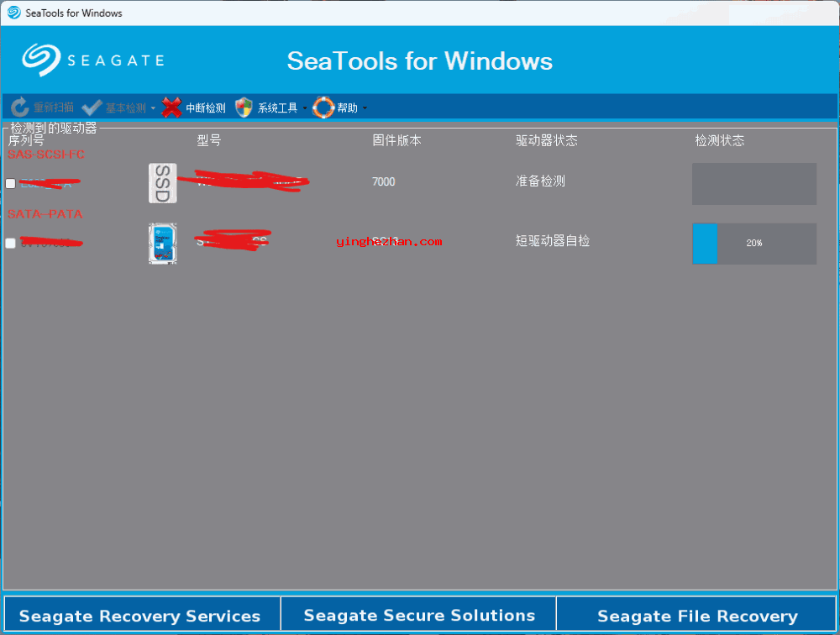Click the Rescan refresh arrow icon

coord(20,108)
